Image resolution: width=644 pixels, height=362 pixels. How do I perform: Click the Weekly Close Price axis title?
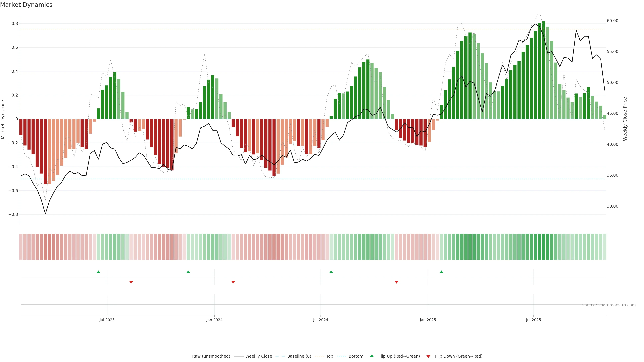625,119
